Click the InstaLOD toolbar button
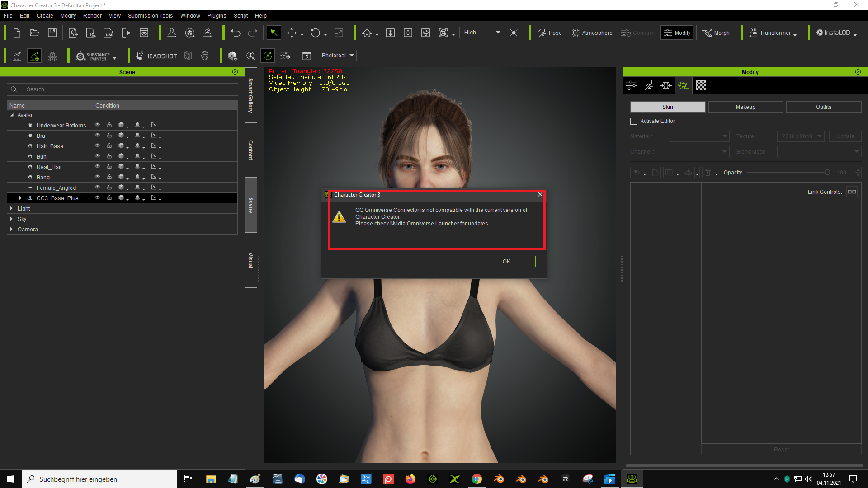 click(833, 33)
